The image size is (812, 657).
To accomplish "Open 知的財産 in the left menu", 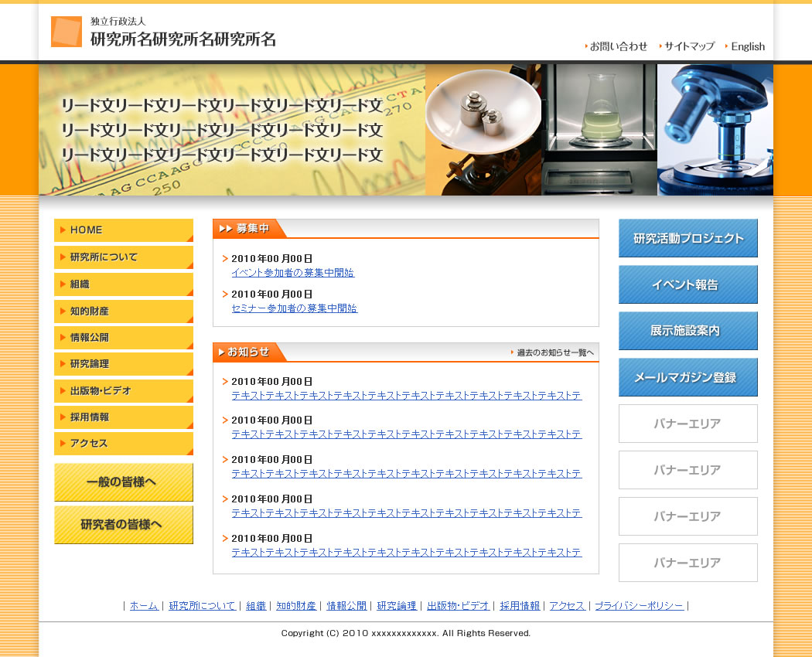I will pyautogui.click(x=124, y=311).
